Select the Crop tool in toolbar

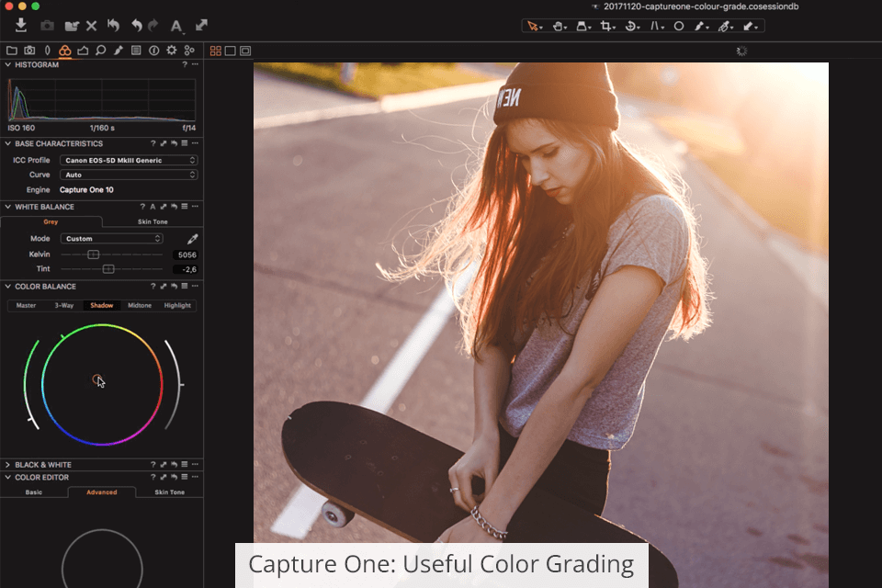[606, 27]
